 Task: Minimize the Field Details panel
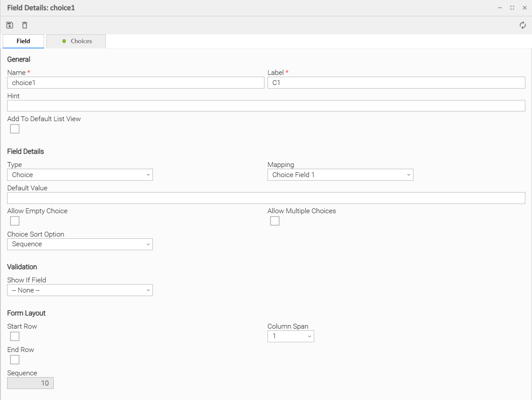500,8
